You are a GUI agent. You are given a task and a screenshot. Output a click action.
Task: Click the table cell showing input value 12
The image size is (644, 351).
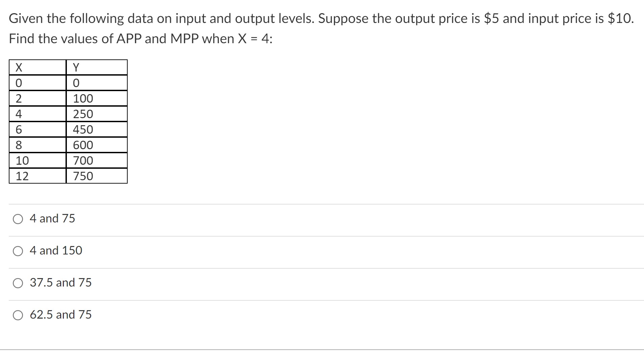pyautogui.click(x=36, y=176)
